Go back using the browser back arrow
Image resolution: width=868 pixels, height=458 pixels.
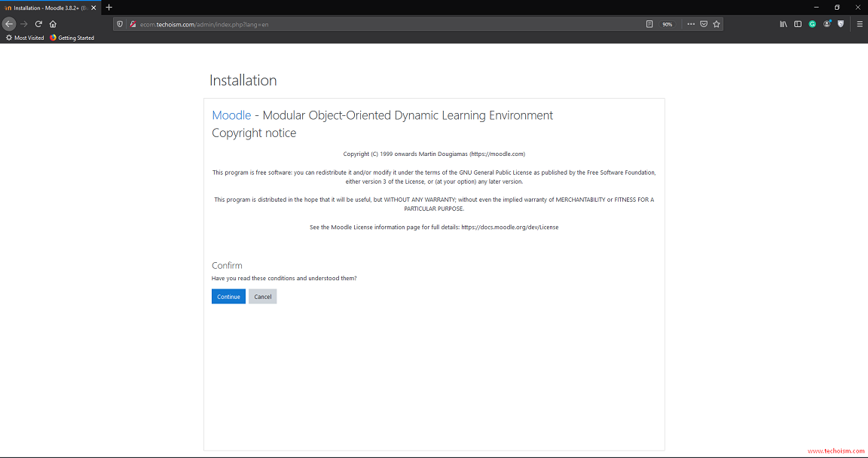point(9,24)
